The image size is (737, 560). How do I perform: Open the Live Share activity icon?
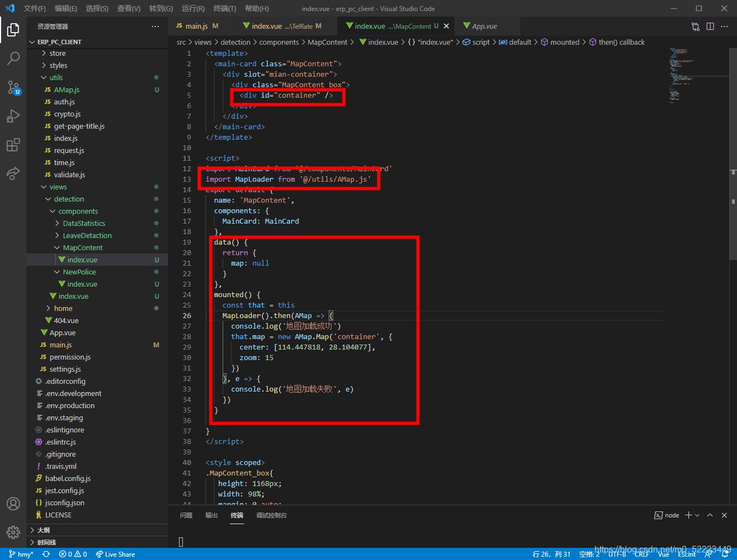coord(13,173)
